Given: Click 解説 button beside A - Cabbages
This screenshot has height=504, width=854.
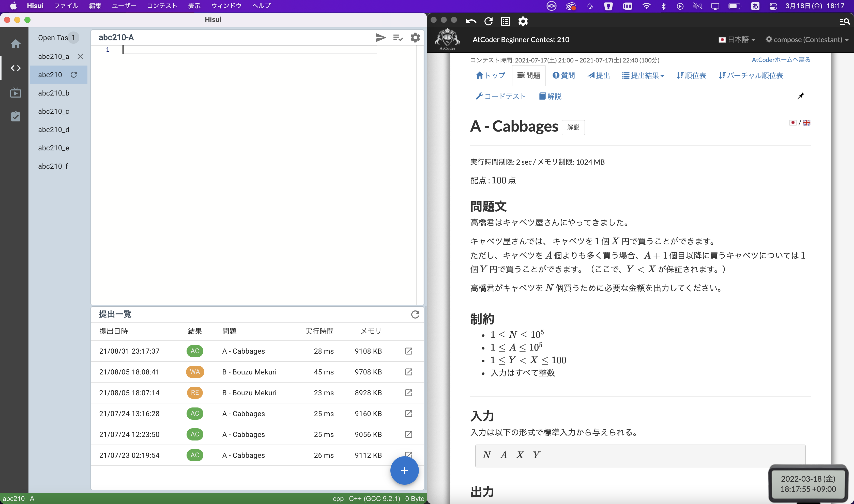Looking at the screenshot, I should pyautogui.click(x=573, y=127).
